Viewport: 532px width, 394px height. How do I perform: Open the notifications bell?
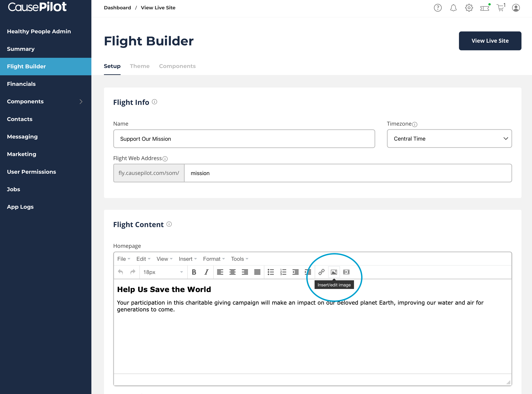453,8
